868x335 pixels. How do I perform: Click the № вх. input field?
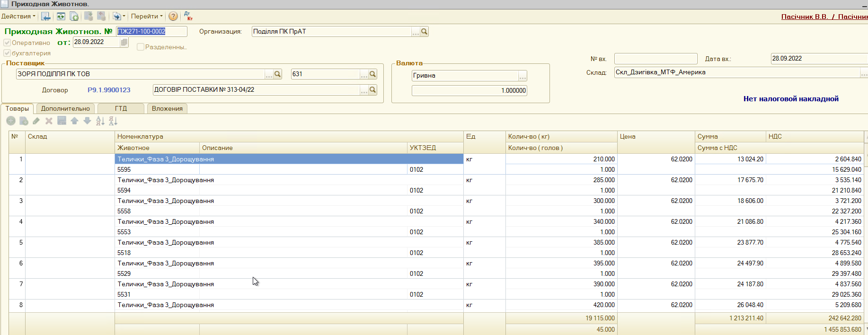tap(655, 59)
